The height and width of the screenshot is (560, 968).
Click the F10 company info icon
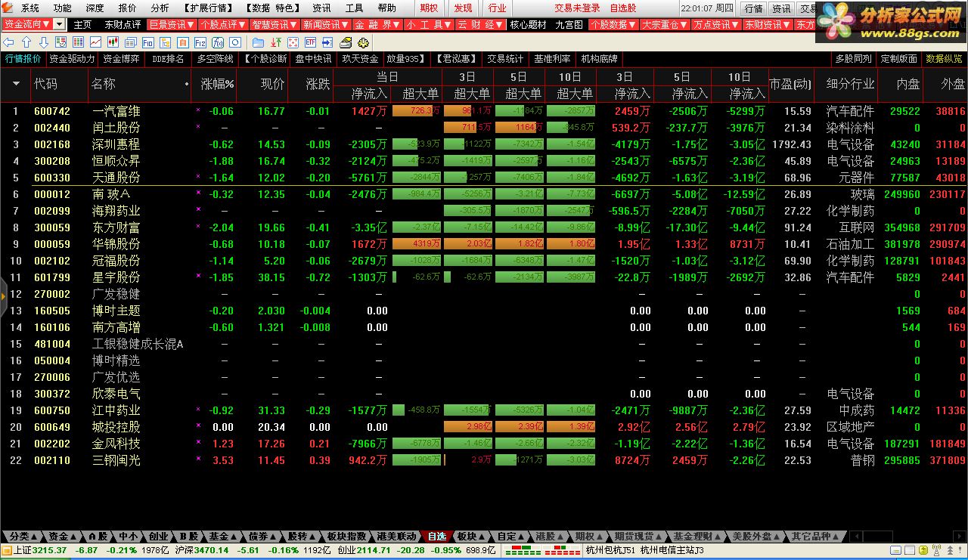[147, 42]
